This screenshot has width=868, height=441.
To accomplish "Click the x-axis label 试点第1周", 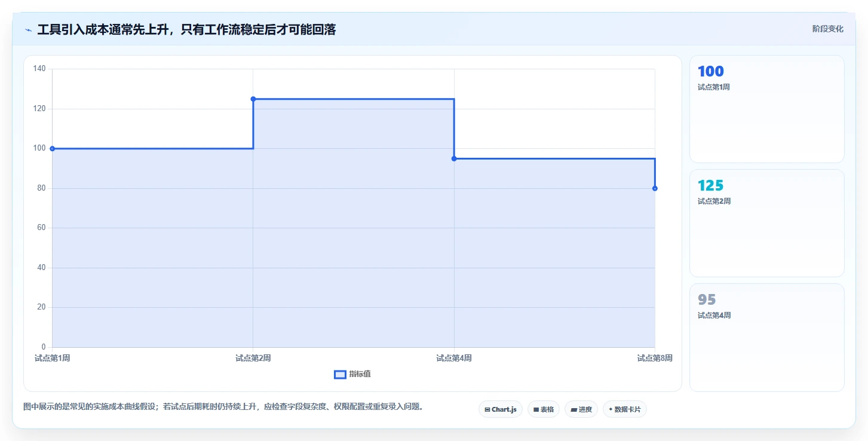I will pos(53,358).
